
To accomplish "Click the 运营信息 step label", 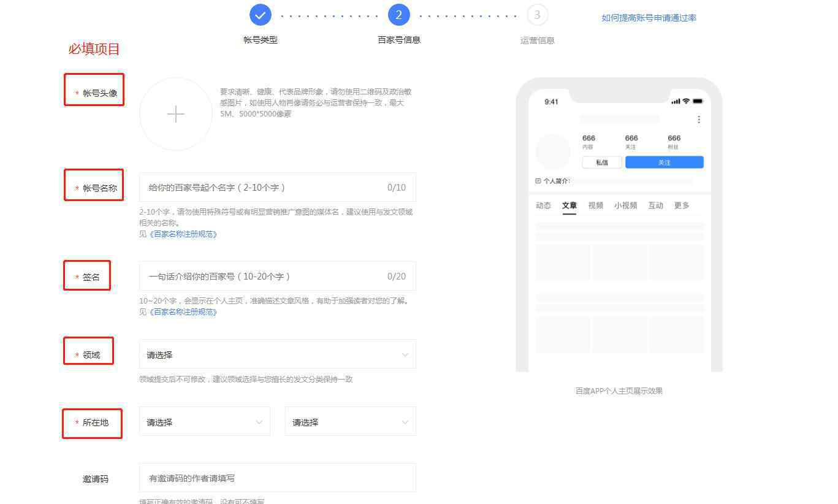I will (x=538, y=40).
